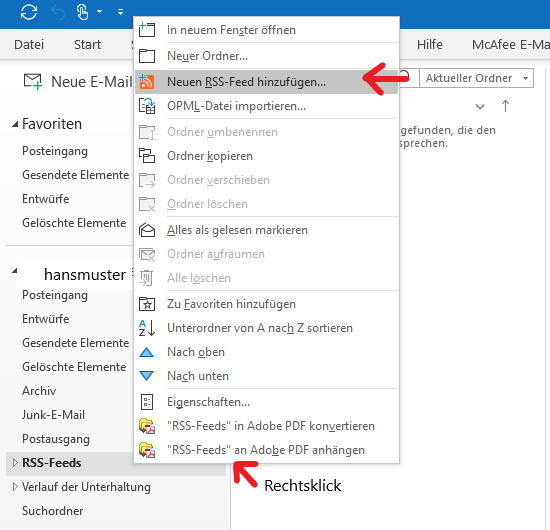Choose Zu Favoriten hinzufügen

(x=267, y=304)
